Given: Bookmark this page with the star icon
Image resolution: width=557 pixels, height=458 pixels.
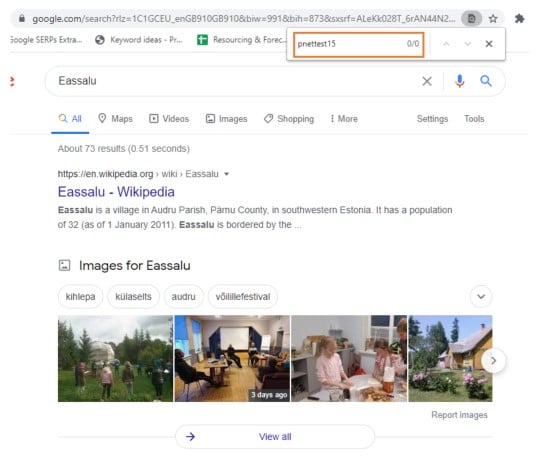Looking at the screenshot, I should tap(493, 18).
